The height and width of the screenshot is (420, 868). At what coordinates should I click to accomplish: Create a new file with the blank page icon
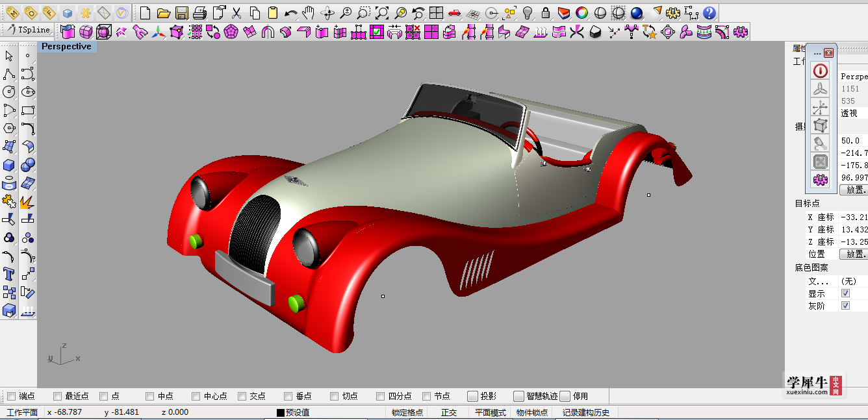pos(146,12)
